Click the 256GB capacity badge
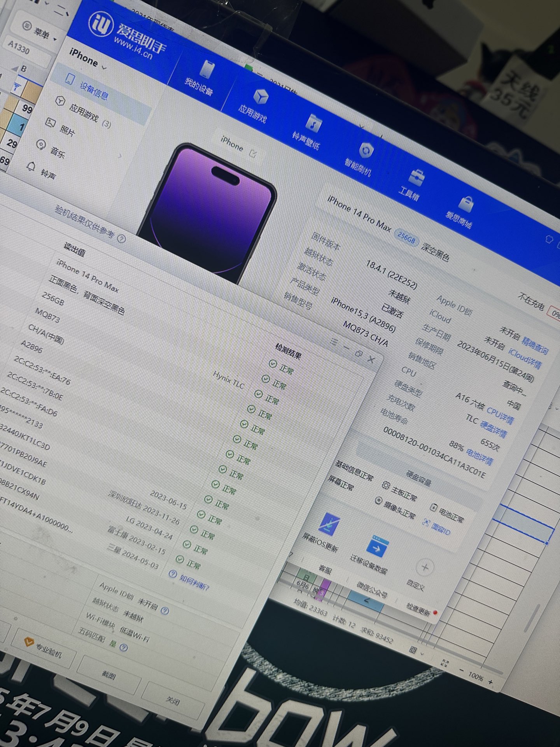Viewport: 560px width, 747px height. tap(406, 238)
